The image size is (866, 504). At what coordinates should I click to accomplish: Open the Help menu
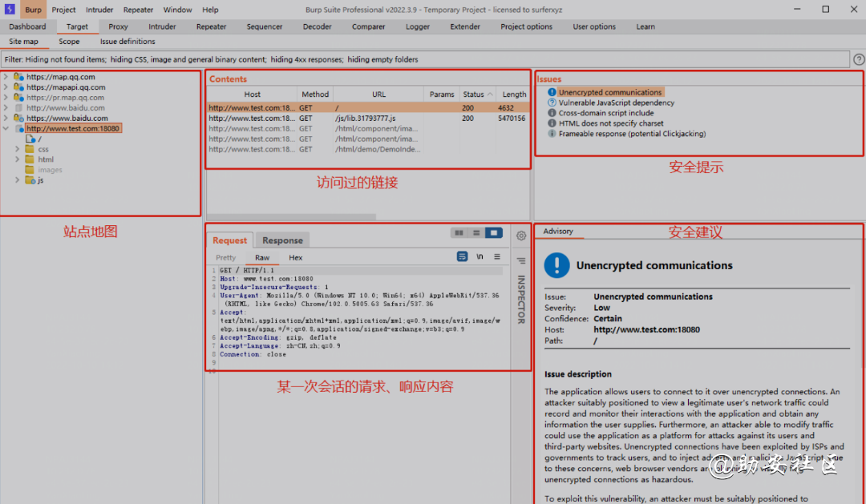[x=210, y=10]
